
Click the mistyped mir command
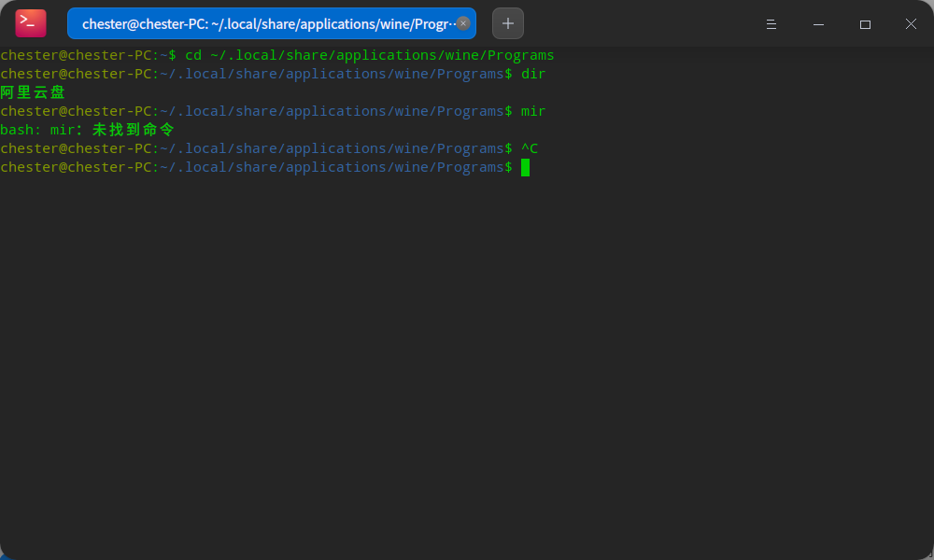(x=532, y=111)
